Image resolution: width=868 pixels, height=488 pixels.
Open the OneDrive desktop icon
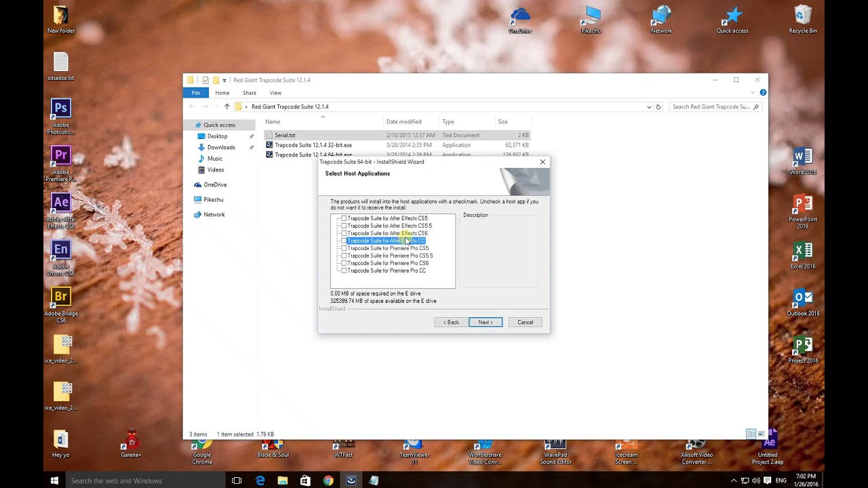(520, 20)
